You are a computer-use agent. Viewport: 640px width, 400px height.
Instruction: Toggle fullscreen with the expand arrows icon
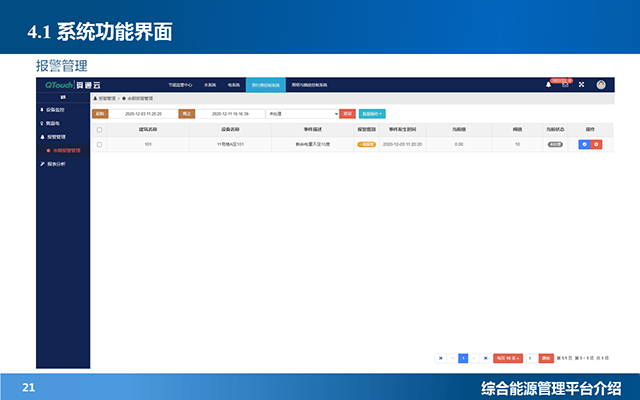[581, 84]
